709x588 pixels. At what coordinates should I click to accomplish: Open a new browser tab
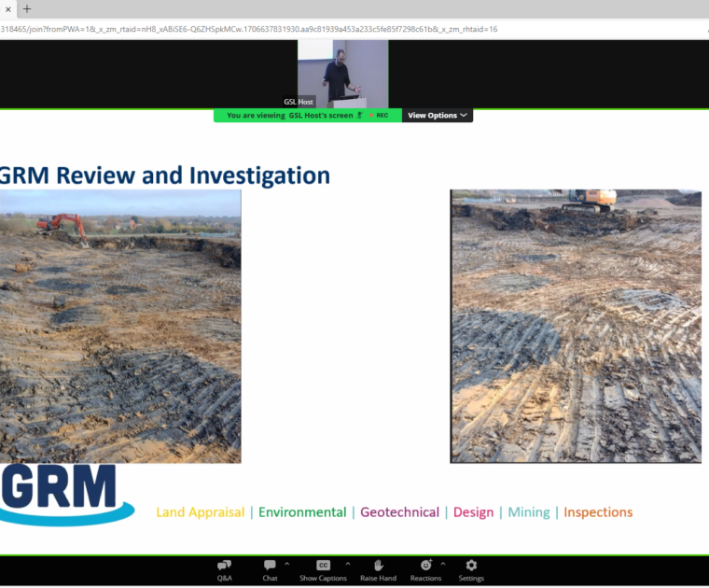click(x=27, y=9)
